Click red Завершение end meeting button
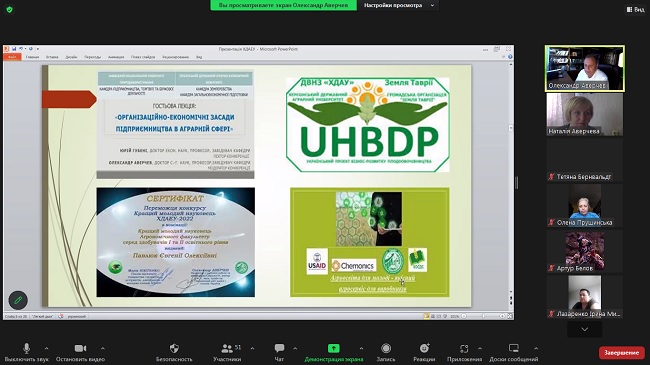The width and height of the screenshot is (650, 365). [622, 353]
